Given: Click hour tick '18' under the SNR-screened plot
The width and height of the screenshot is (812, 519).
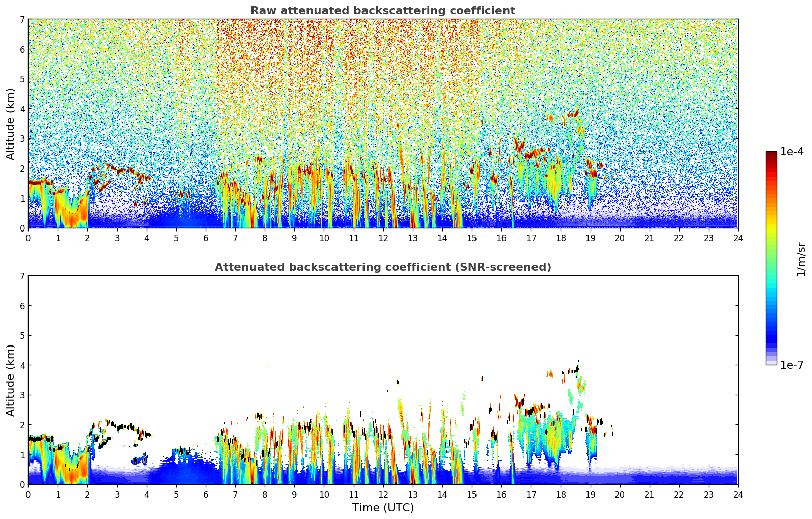Looking at the screenshot, I should [x=561, y=494].
